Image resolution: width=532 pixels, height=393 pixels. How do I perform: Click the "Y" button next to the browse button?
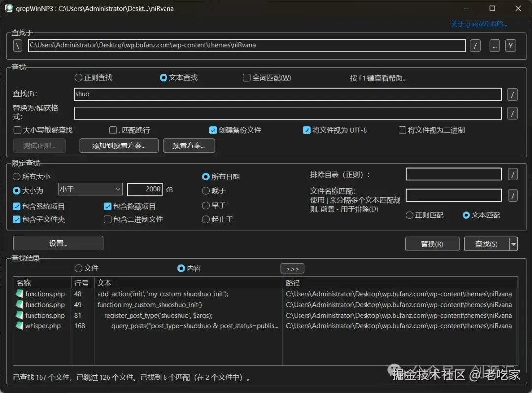coord(511,45)
